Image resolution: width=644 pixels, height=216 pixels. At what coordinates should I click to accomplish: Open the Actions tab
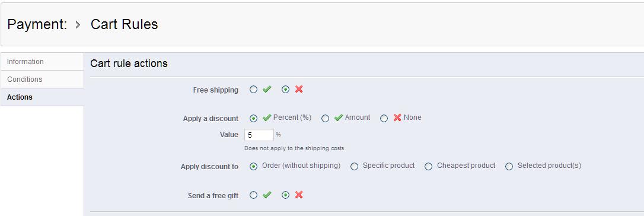[42, 97]
